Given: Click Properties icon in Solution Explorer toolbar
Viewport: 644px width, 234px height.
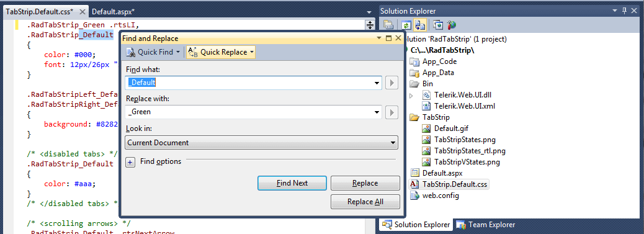Looking at the screenshot, I should click(388, 25).
